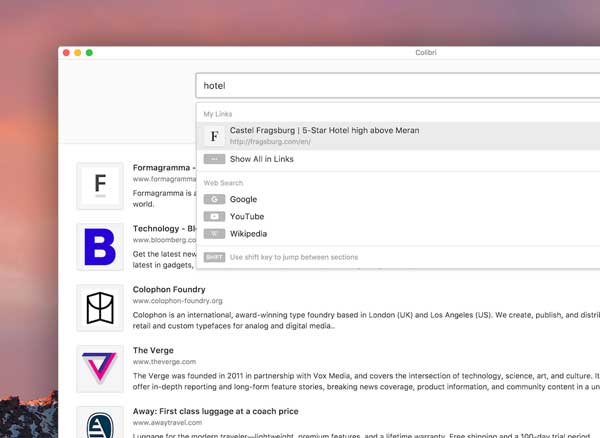The height and width of the screenshot is (438, 600).
Task: Click the YouTube play icon
Action: [x=214, y=217]
